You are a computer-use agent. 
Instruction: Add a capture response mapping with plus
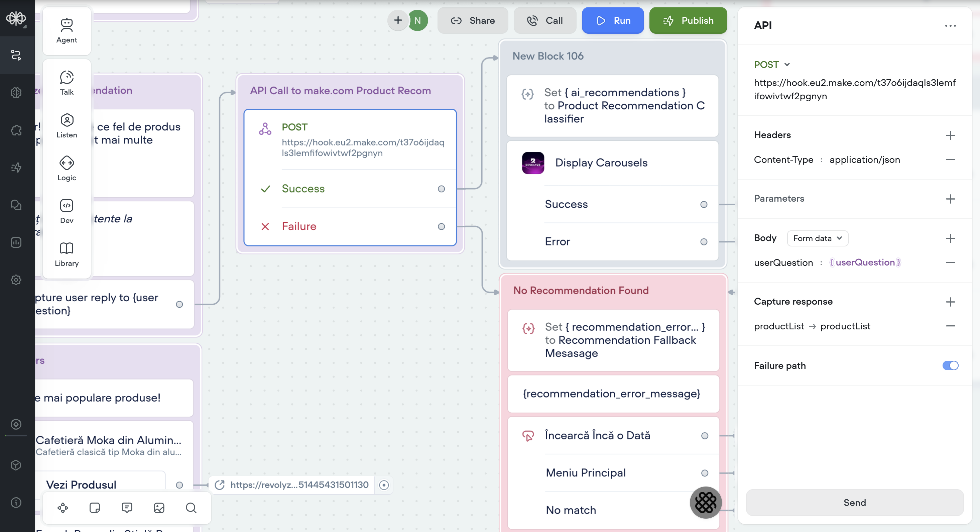pyautogui.click(x=950, y=302)
